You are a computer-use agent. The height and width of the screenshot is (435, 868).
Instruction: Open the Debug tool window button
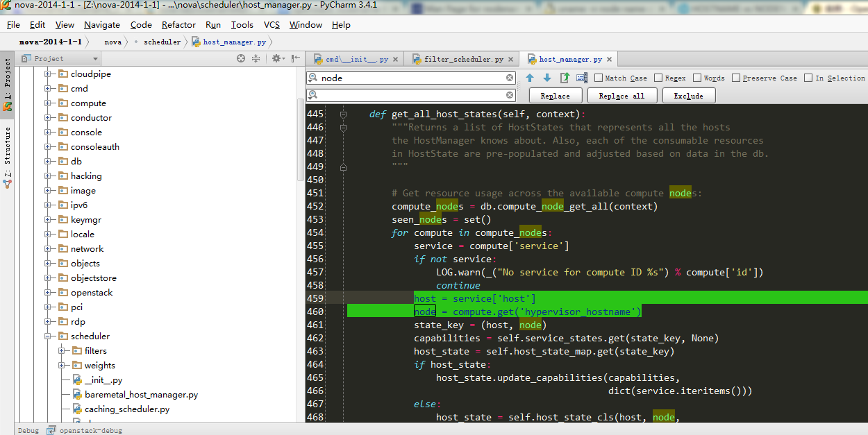(28, 430)
